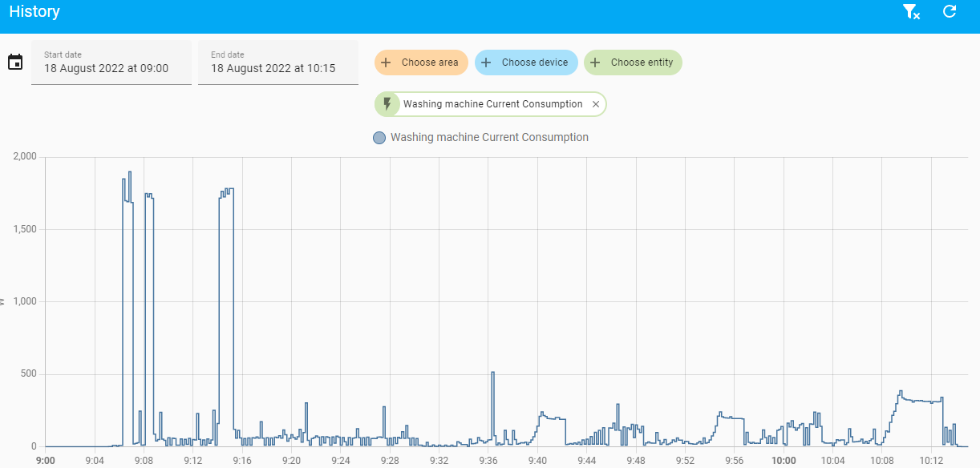Open the calendar date picker icon
This screenshot has height=468, width=980.
tap(15, 62)
